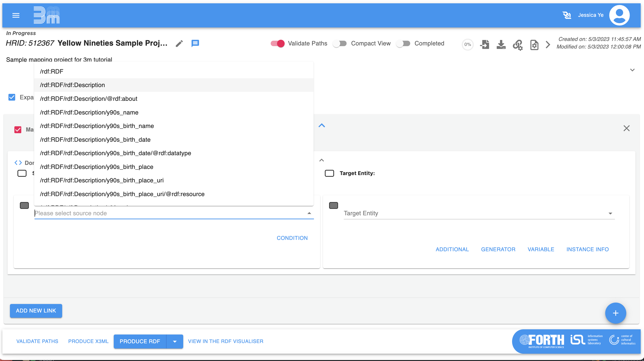The height and width of the screenshot is (361, 644).
Task: Check the Target Entity checkbox
Action: point(329,173)
